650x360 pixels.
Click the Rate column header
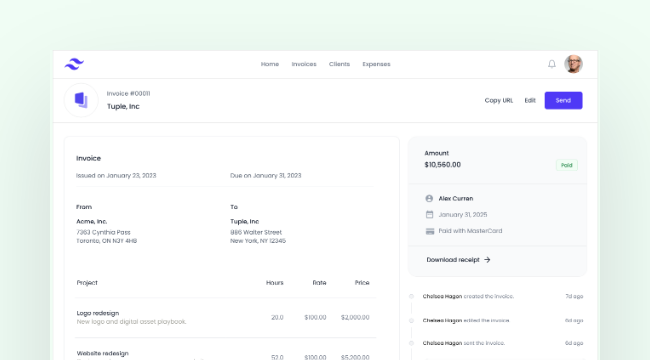click(319, 283)
